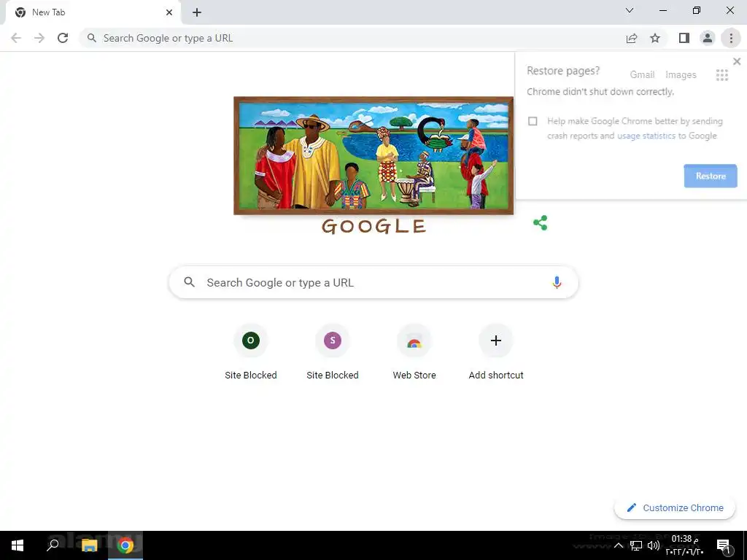Open the Google apps grid
747x560 pixels.
pos(721,75)
